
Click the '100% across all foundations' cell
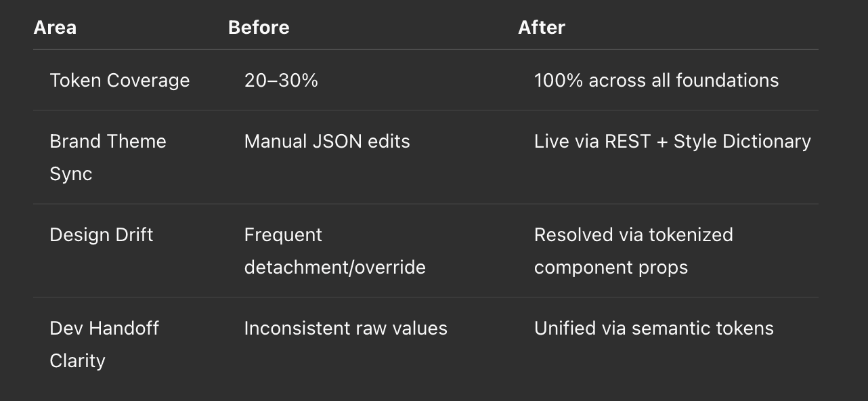coord(656,81)
